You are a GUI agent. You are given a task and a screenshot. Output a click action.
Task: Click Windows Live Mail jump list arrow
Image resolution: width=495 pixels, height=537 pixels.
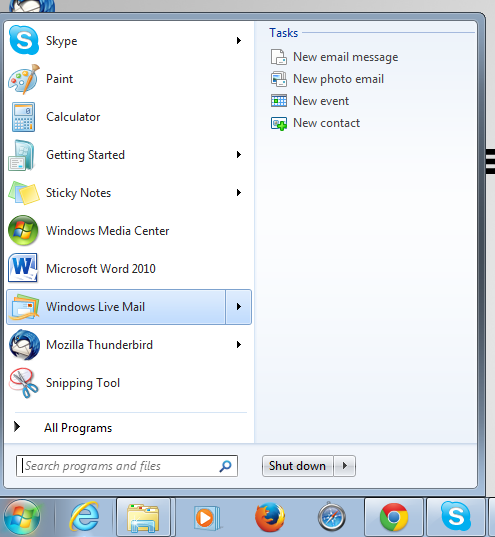click(x=238, y=307)
